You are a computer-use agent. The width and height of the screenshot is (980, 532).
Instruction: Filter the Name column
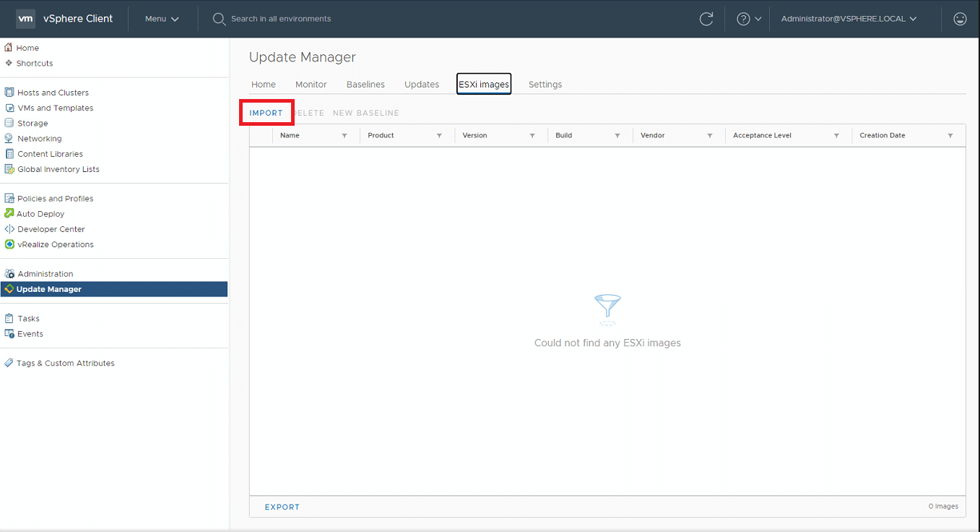click(x=344, y=136)
